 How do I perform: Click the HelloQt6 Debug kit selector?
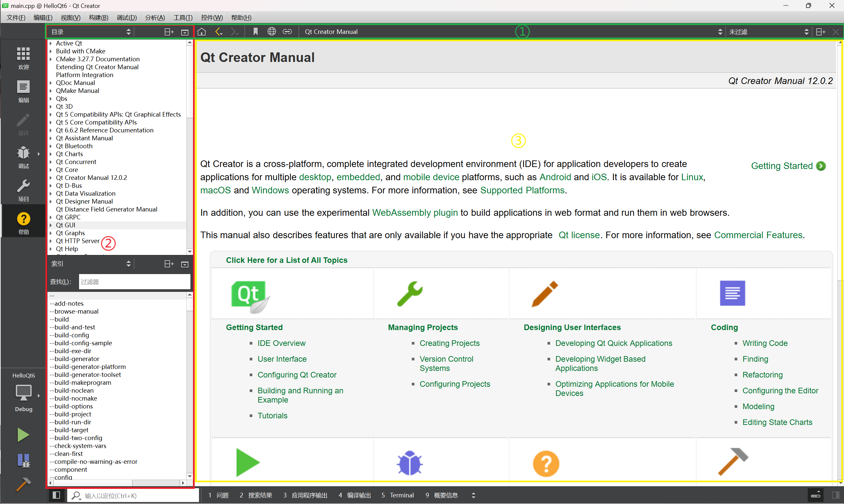coord(23,393)
